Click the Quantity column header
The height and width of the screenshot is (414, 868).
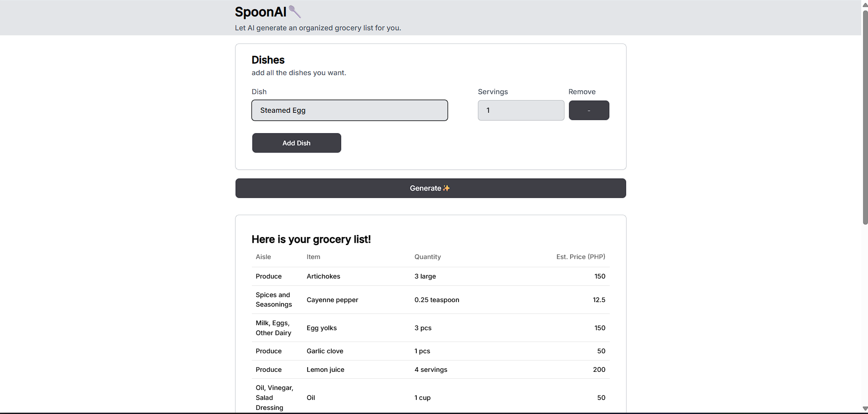427,257
